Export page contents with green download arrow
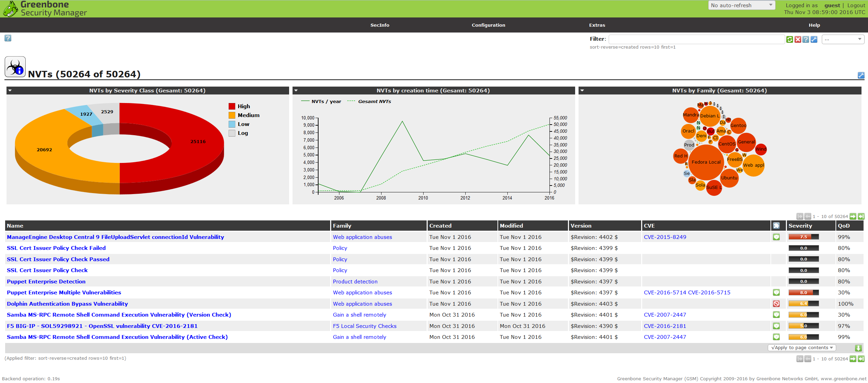 point(858,348)
